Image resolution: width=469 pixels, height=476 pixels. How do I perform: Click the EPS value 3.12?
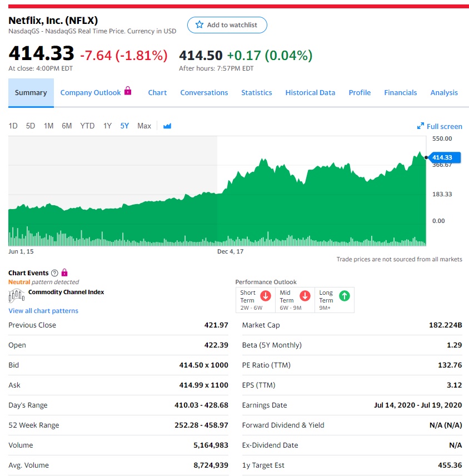[x=455, y=385]
